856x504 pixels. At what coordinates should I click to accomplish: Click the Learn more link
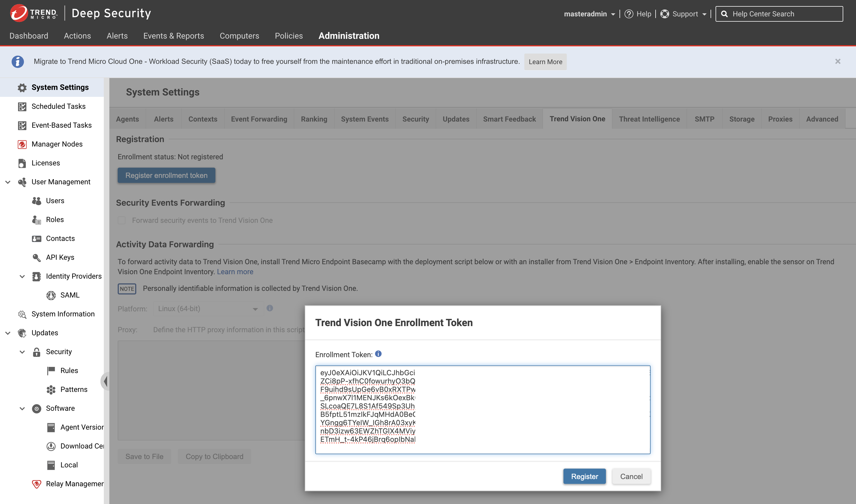coord(235,272)
